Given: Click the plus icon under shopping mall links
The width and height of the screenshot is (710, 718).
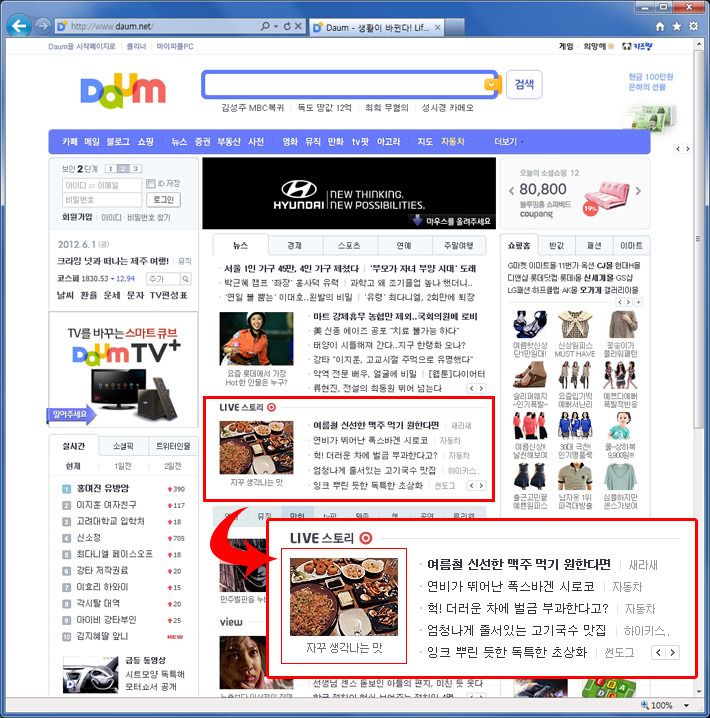Looking at the screenshot, I should [638, 302].
